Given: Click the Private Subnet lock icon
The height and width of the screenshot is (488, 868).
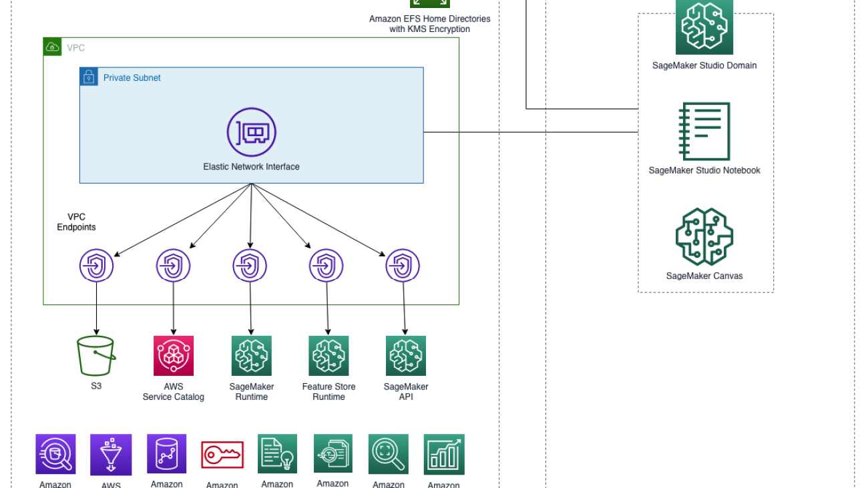Looking at the screenshot, I should [89, 77].
